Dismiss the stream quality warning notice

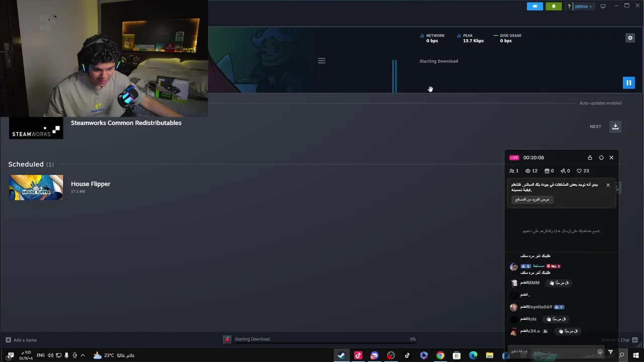(x=608, y=185)
